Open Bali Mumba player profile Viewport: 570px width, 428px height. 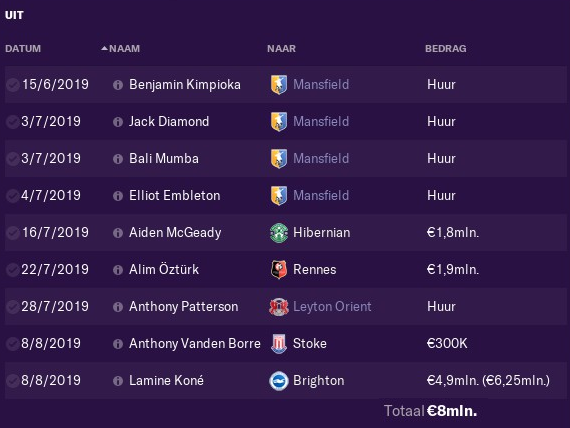(x=164, y=159)
